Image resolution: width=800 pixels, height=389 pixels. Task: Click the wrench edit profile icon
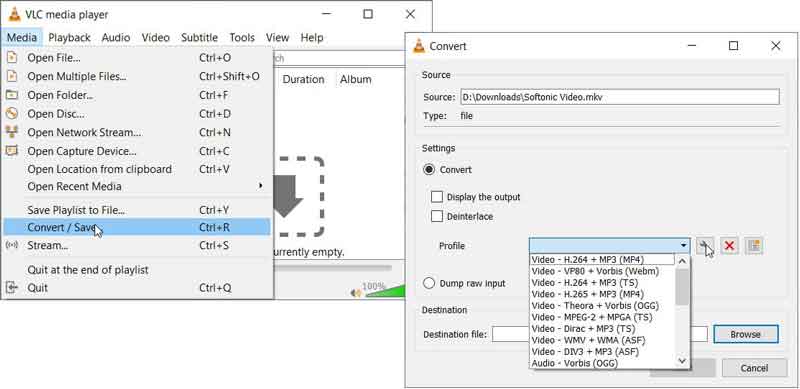coord(705,246)
